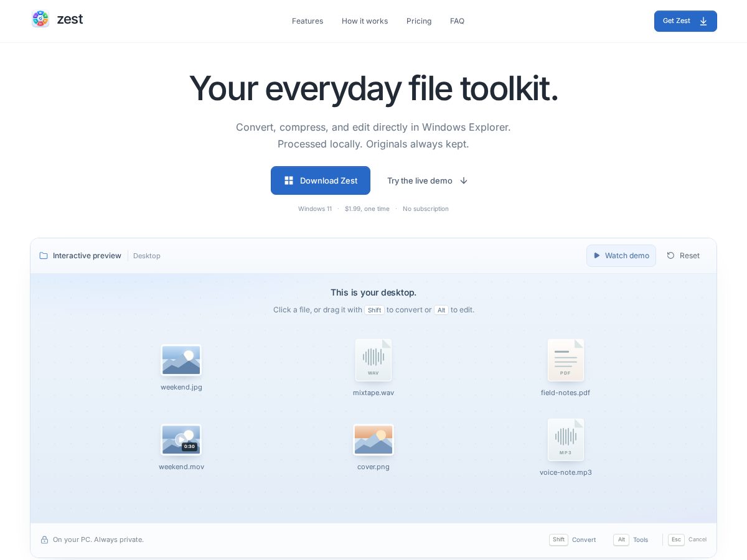Click the cover.png file name
This screenshot has height=560, width=747.
[x=374, y=467]
